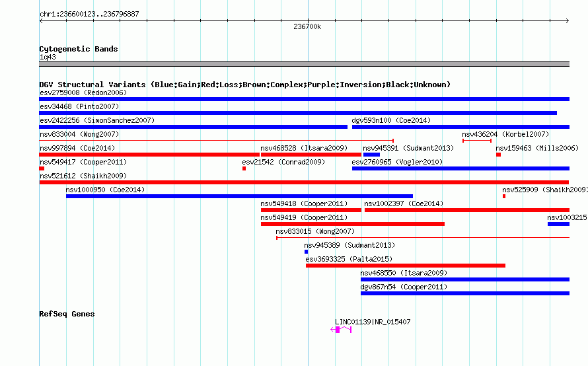Click the red bar under nsv549419
The height and width of the screenshot is (366, 588).
[353, 224]
